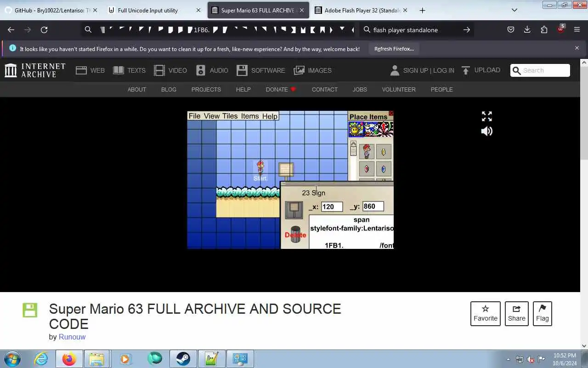Edit the _x value field 120
The width and height of the screenshot is (588, 368).
point(332,207)
